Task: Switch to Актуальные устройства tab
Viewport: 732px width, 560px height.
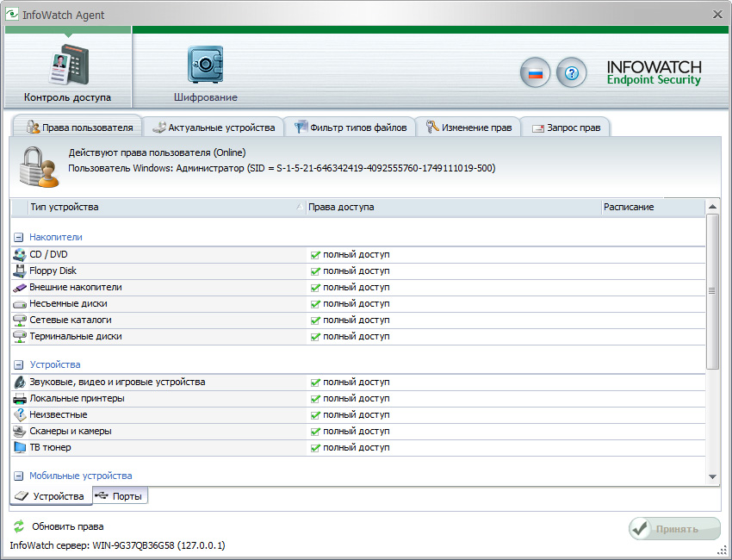Action: [214, 127]
